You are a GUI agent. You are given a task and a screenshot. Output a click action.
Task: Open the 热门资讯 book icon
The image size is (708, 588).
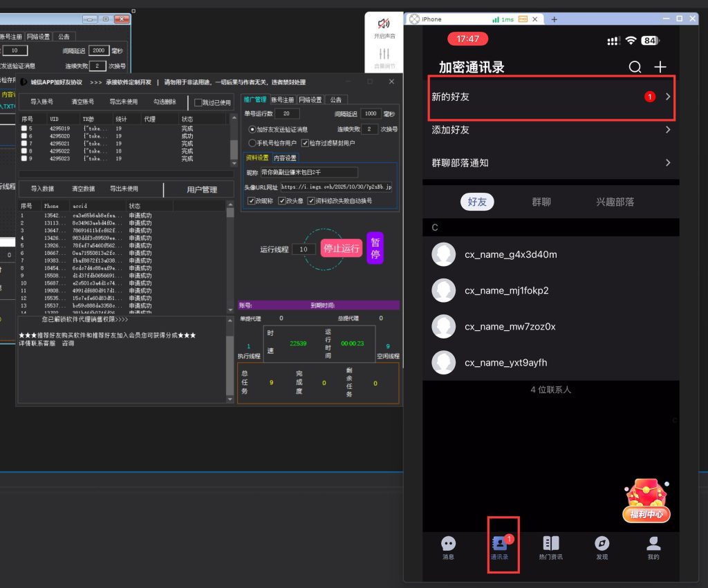pyautogui.click(x=550, y=544)
